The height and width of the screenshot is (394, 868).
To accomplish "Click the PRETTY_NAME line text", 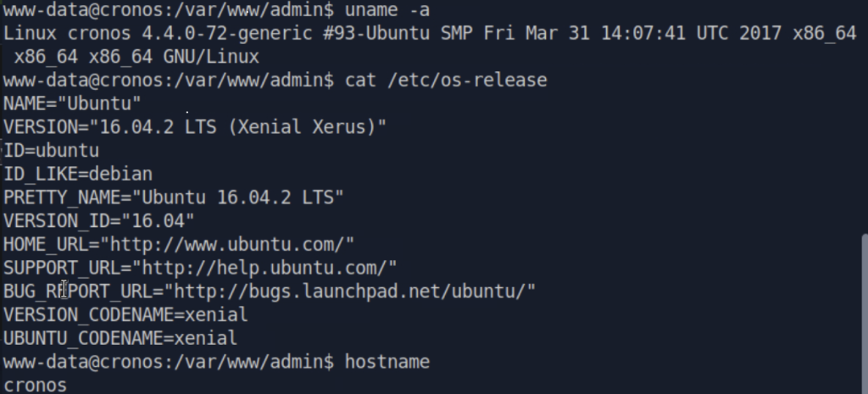I will (x=173, y=197).
